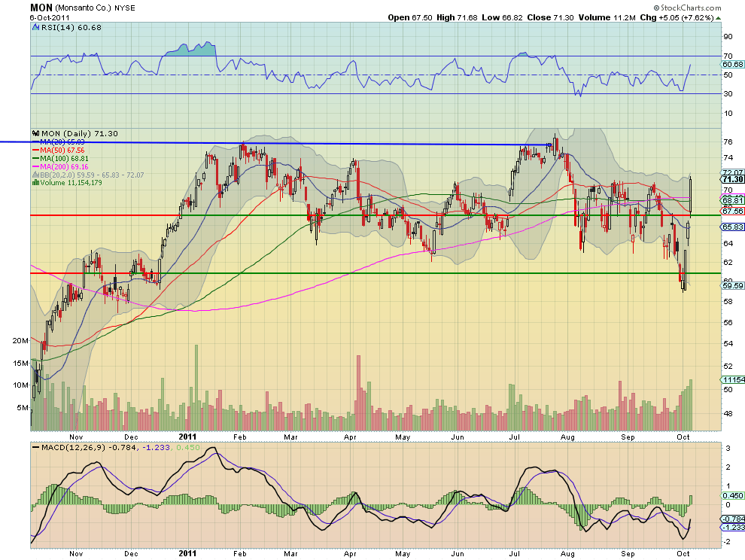Click the candlestick icon beside MON (Daily)
The width and height of the screenshot is (745, 560).
click(35, 133)
